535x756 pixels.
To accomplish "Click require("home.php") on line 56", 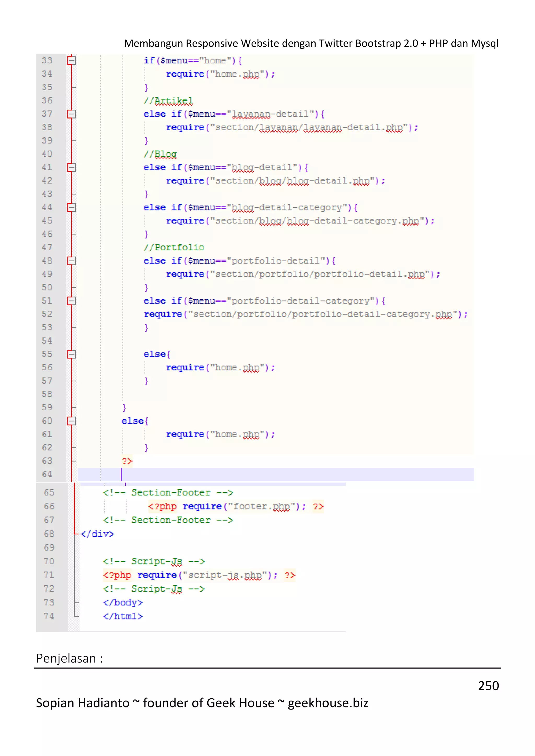I will [220, 368].
